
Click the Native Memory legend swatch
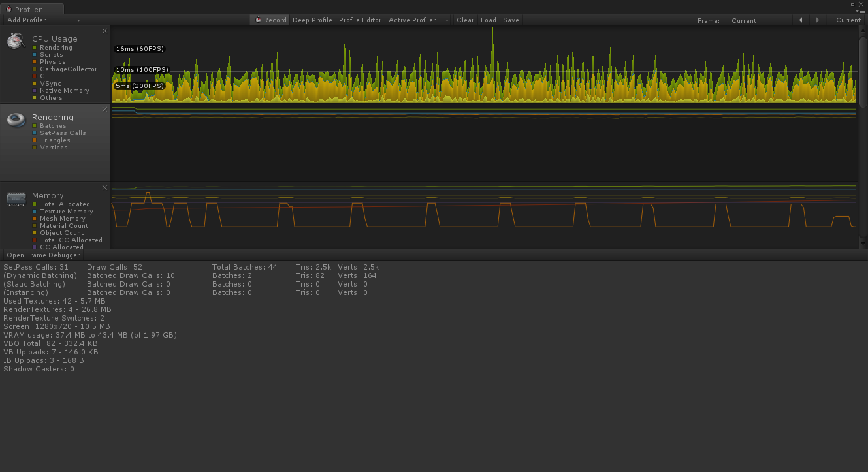tap(34, 91)
